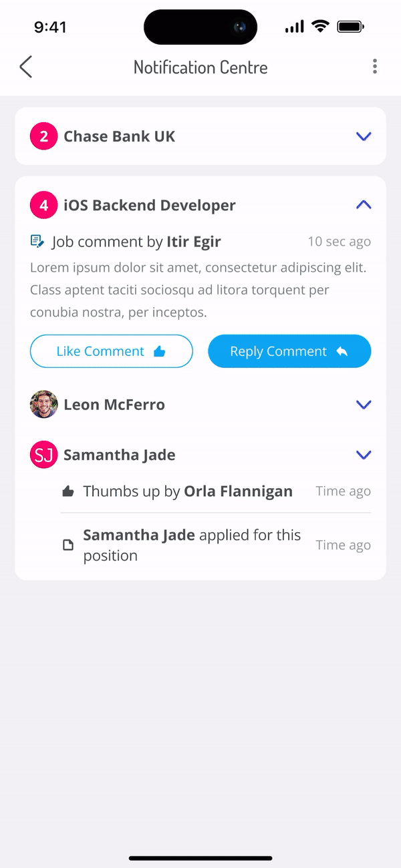Click the 10 sec ago timestamp

click(339, 242)
